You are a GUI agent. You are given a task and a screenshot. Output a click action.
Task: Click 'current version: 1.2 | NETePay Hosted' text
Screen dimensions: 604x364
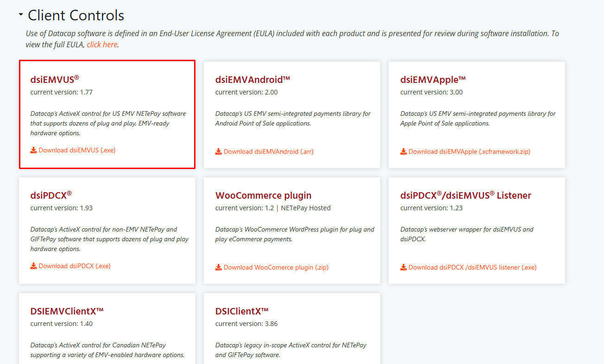click(x=273, y=208)
